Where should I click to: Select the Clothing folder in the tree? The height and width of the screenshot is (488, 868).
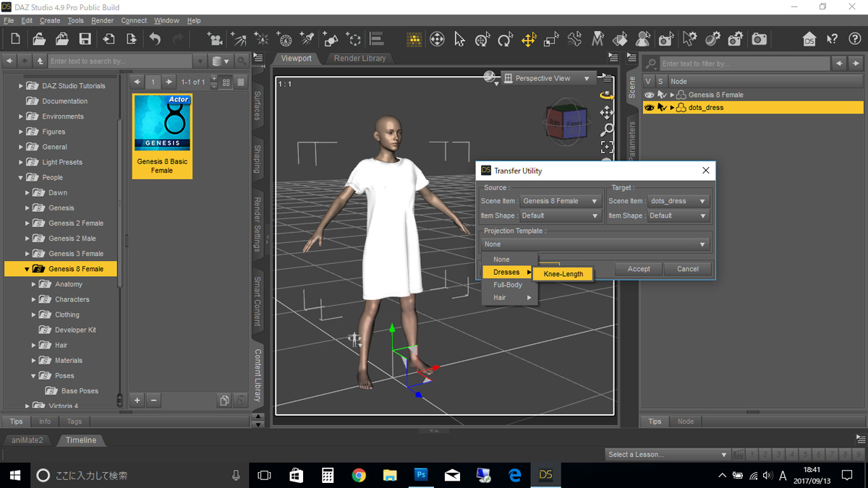pyautogui.click(x=67, y=314)
